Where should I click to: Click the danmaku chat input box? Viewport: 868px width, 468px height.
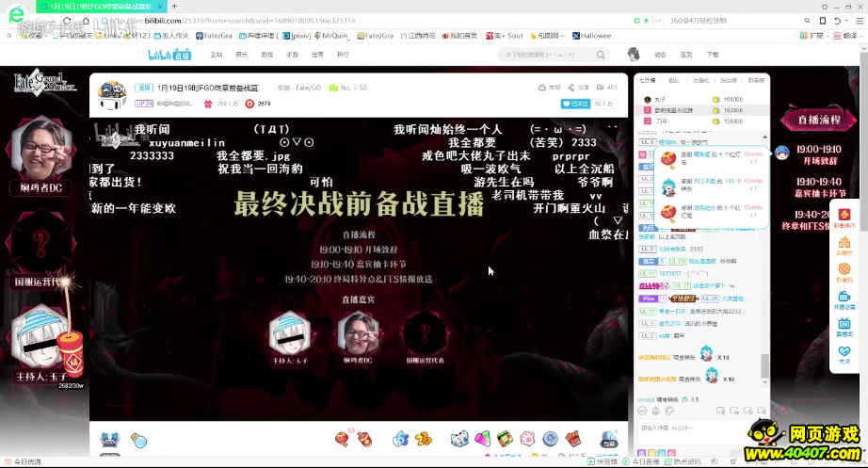[700, 433]
